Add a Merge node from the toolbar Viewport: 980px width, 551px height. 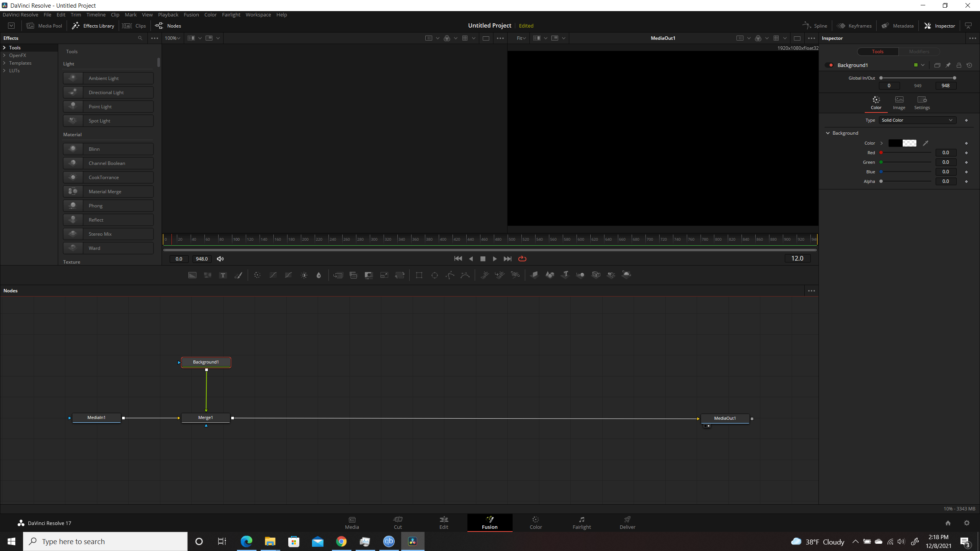pyautogui.click(x=338, y=275)
